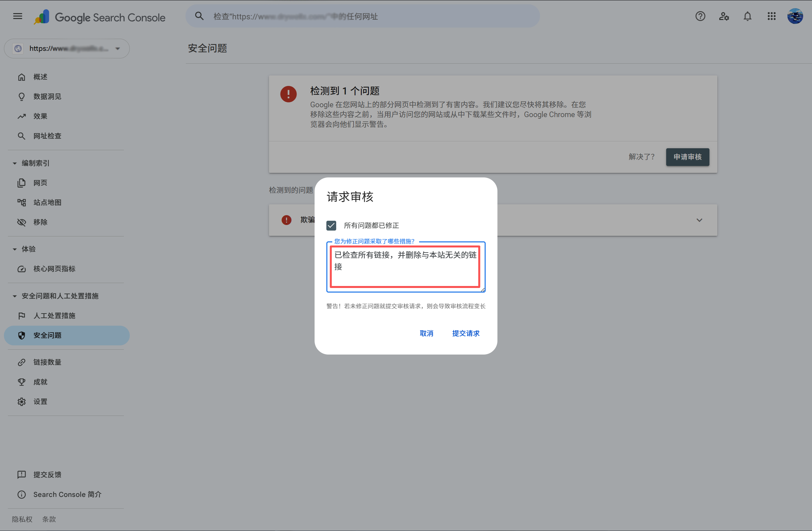This screenshot has height=531, width=812.
Task: Collapse the 体验 sidebar section
Action: point(15,249)
